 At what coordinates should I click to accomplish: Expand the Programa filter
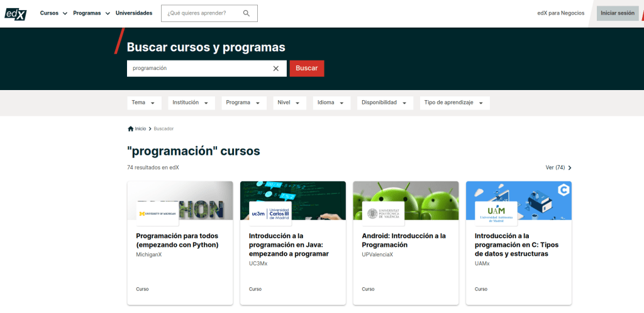tap(244, 103)
